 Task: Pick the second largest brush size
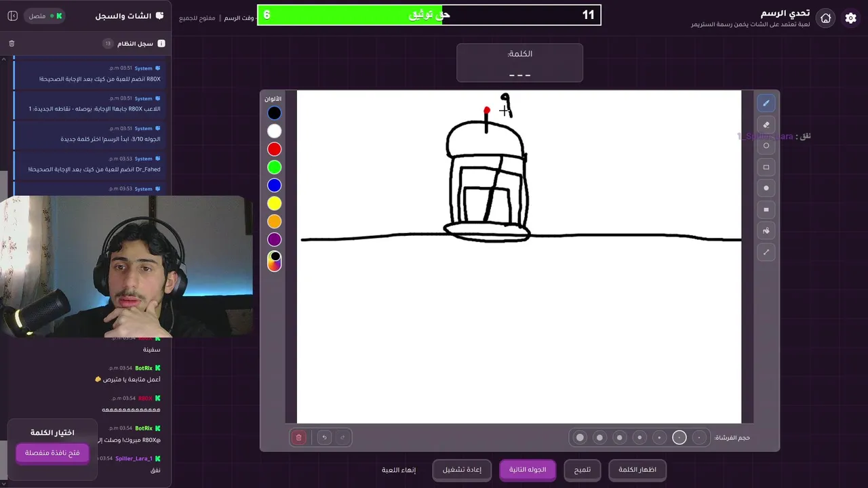tap(599, 438)
